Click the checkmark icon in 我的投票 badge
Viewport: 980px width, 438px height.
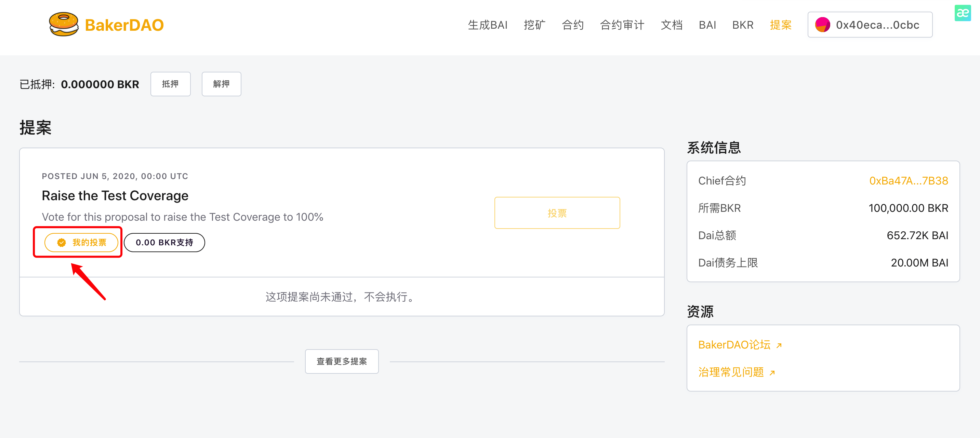pos(62,243)
